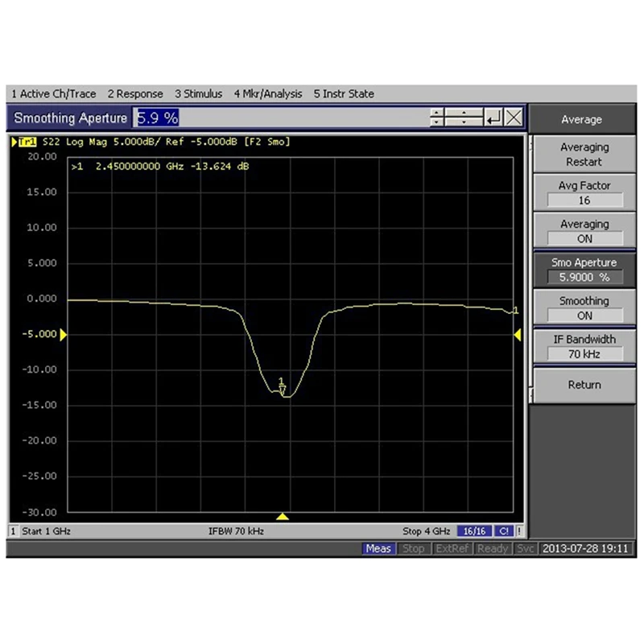Click the Enter arrow icon in the entry toolbar
The image size is (644, 644).
(493, 118)
